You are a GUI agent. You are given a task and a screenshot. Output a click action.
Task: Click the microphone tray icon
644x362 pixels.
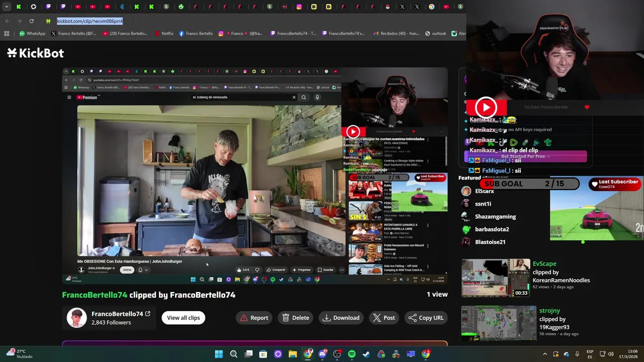(x=577, y=354)
